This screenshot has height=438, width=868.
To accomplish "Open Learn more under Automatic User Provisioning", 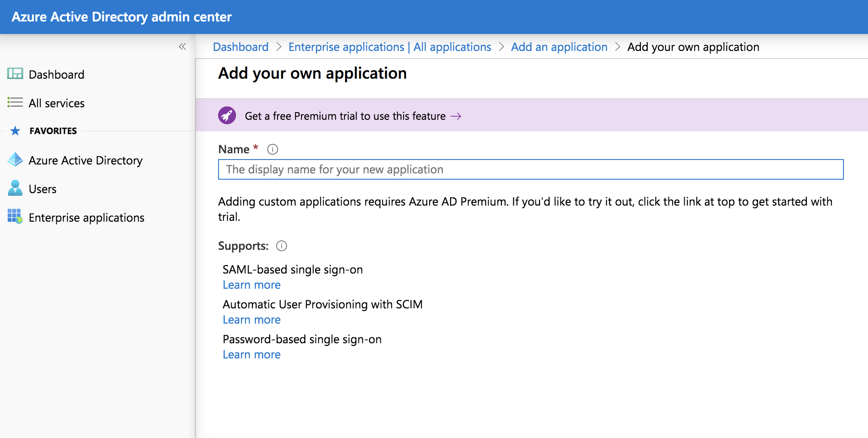I will (x=252, y=320).
